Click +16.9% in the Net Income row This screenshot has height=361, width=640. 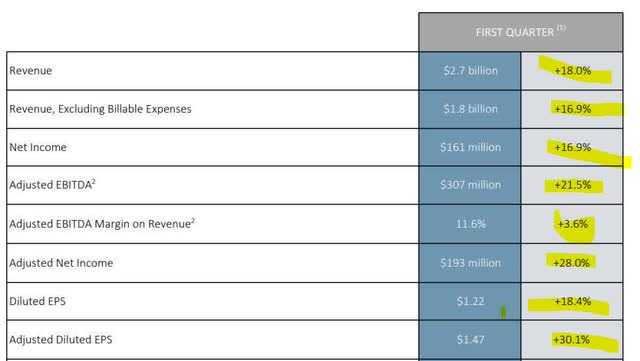(x=573, y=147)
